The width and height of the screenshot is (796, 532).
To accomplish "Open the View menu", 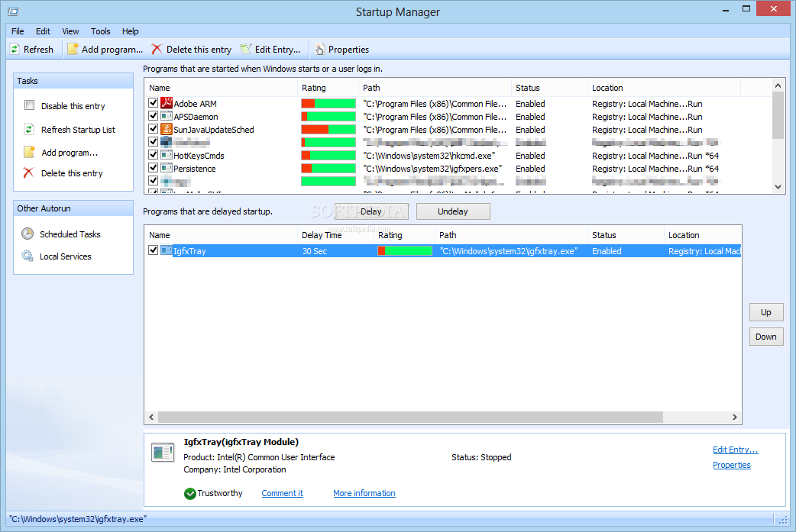I will [70, 31].
